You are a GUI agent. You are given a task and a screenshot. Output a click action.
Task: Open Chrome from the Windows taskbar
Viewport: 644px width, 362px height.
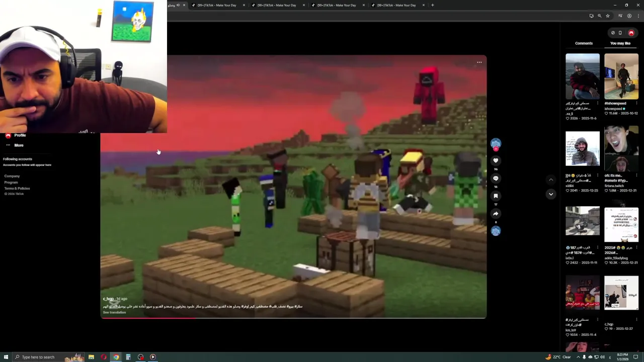tap(116, 357)
